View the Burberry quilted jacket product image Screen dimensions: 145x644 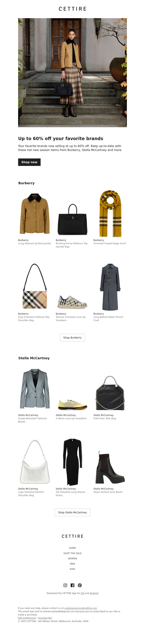point(35,214)
